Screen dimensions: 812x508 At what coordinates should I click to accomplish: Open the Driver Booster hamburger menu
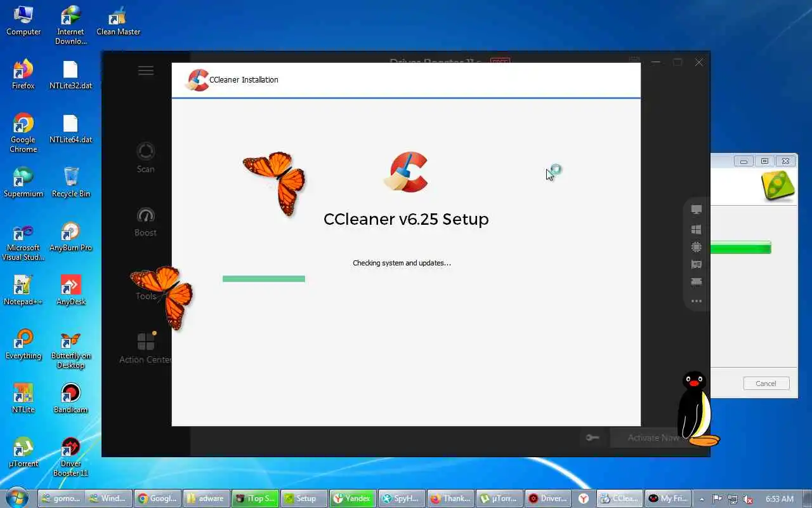146,70
